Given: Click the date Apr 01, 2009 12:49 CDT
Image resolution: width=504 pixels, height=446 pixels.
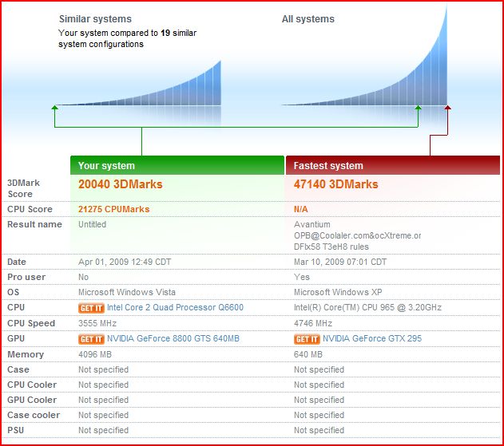Looking at the screenshot, I should 125,262.
